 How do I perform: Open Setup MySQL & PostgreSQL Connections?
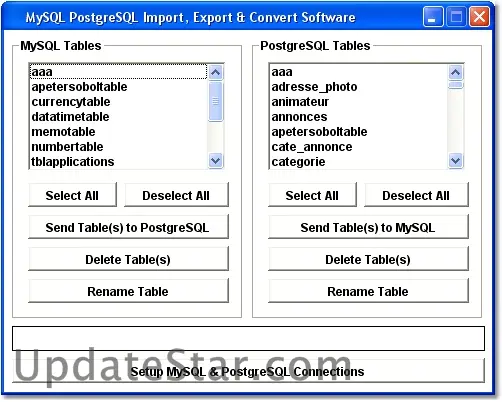pos(248,371)
